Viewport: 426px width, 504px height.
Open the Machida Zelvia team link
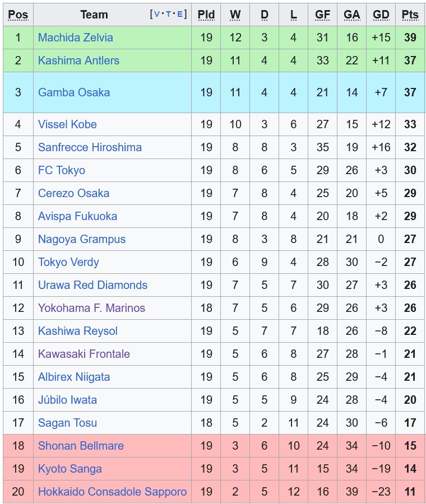click(x=75, y=38)
